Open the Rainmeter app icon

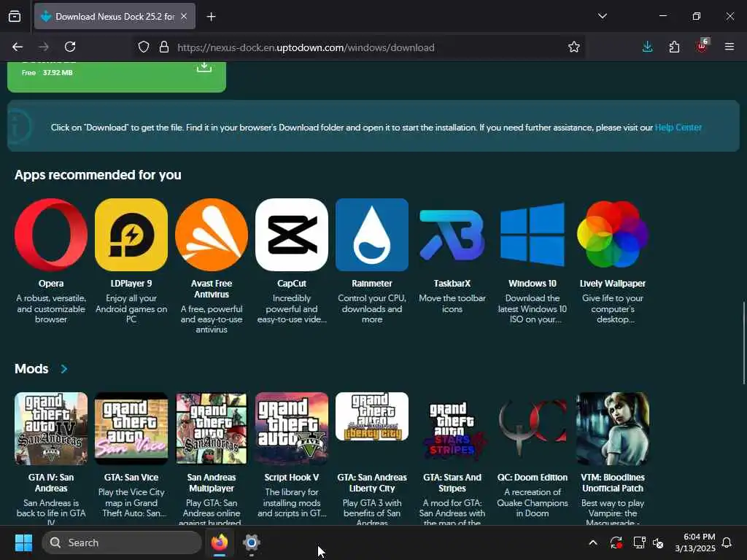pos(372,235)
